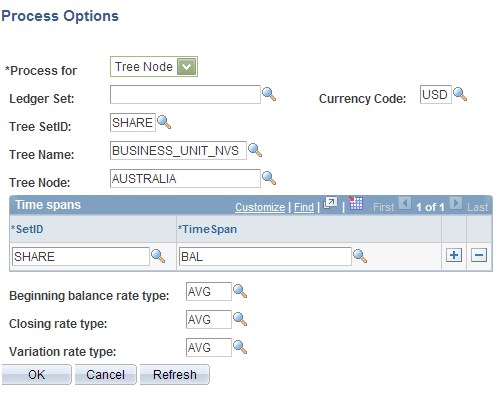
Task: Click the *SetID column header
Action: (x=27, y=229)
